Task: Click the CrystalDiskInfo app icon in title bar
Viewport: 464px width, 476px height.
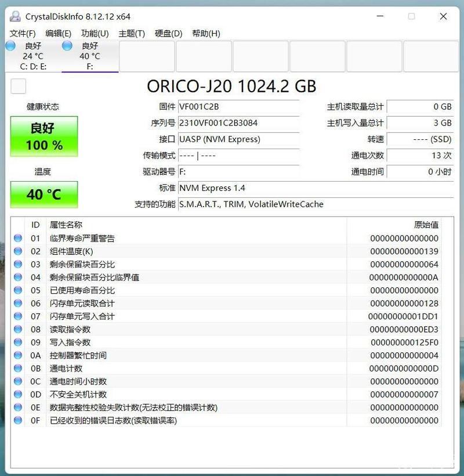Action: tap(15, 16)
